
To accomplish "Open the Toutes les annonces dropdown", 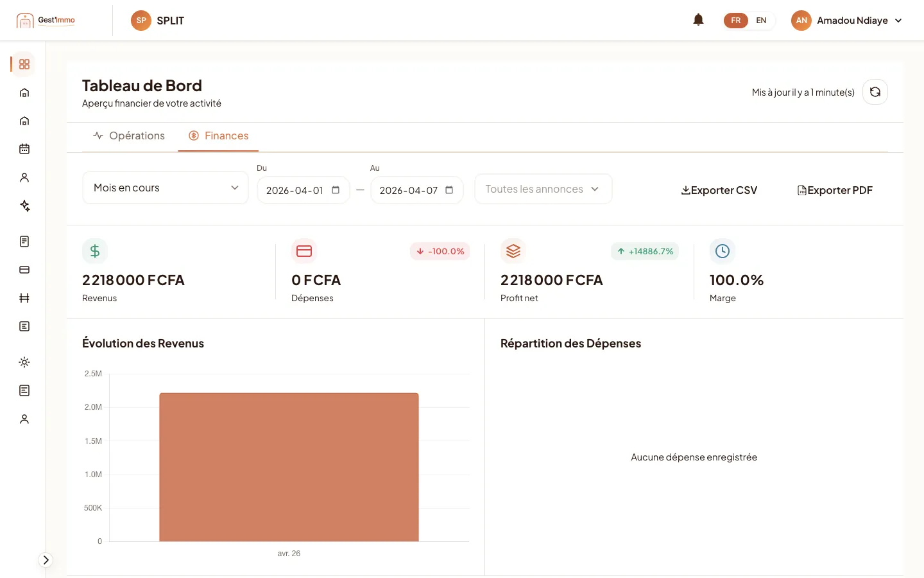I will click(543, 189).
